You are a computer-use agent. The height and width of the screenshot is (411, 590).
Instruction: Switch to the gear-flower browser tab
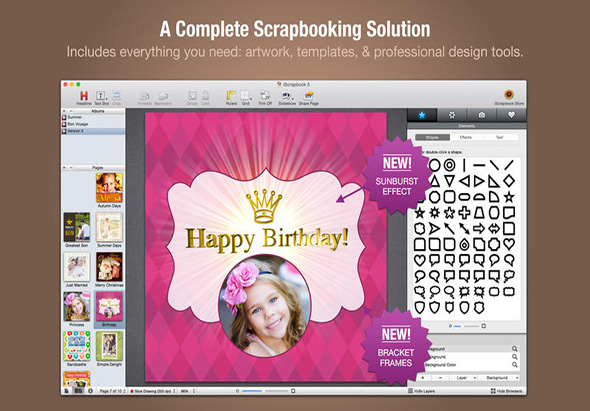tap(452, 115)
